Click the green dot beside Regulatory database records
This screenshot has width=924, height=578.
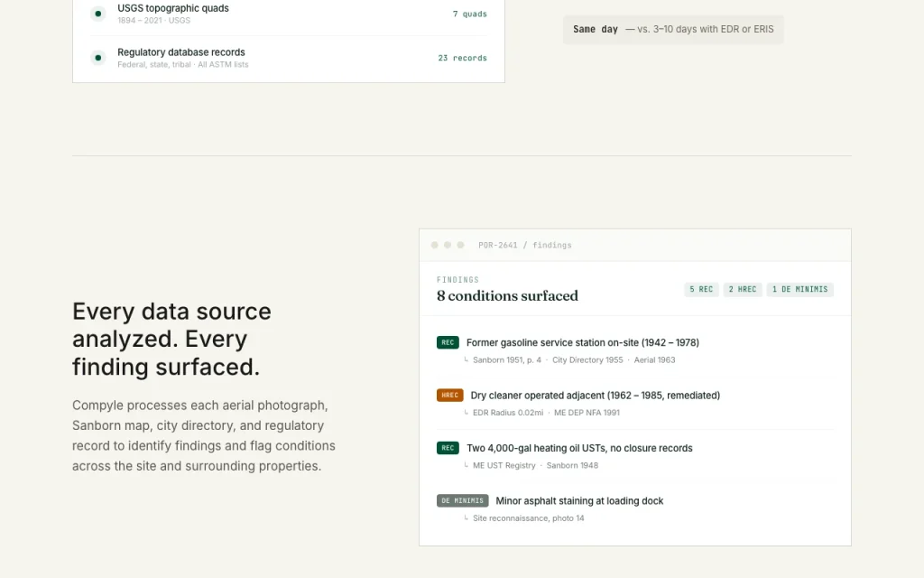pos(97,58)
